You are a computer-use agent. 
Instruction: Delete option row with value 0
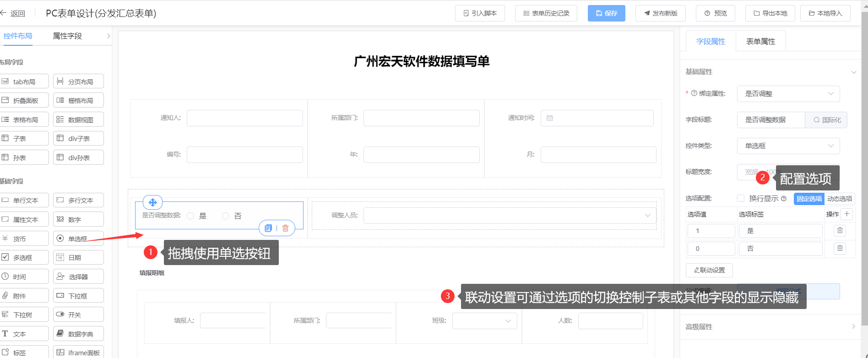point(840,249)
